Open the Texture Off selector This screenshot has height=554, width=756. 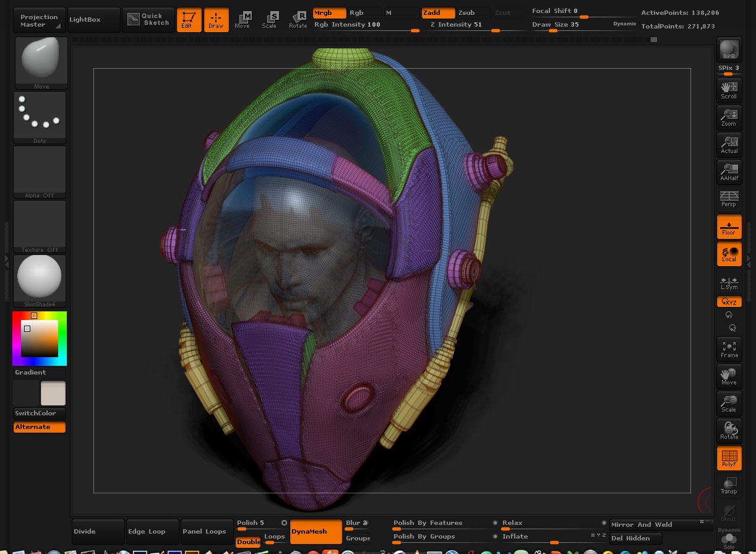click(x=40, y=227)
